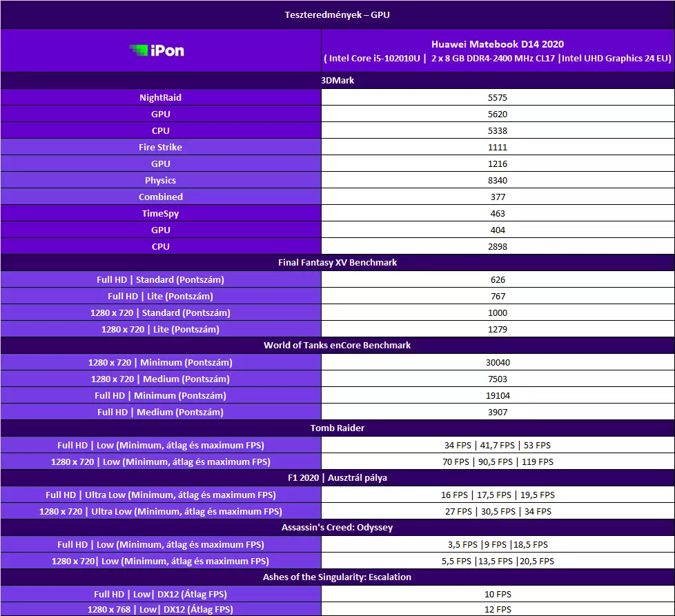
Task: Click '1280 x 720 | Minimum (Pontszám)' label
Action: tap(160, 363)
